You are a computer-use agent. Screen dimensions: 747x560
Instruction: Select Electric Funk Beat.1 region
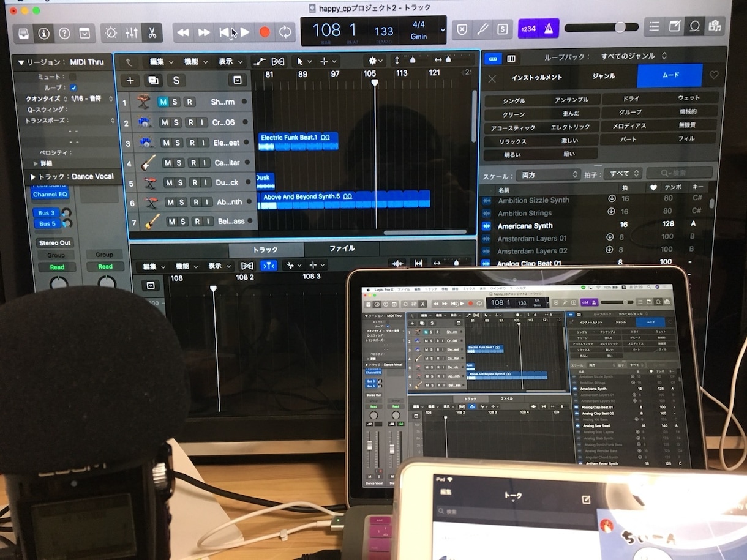(298, 141)
